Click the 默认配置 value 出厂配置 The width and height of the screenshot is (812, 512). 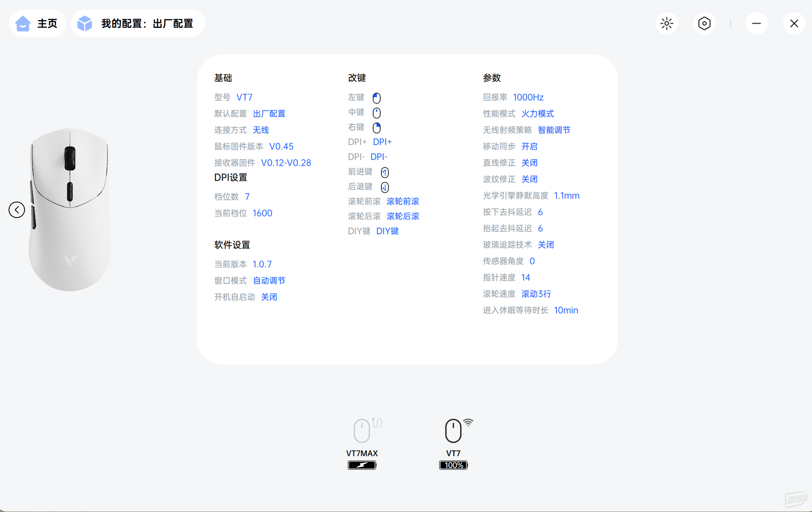click(x=269, y=114)
